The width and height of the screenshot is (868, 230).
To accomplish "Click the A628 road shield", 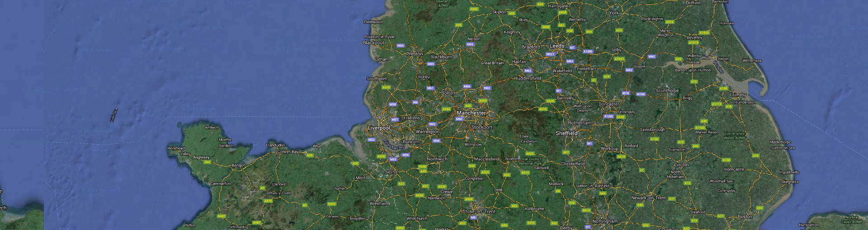I will (x=550, y=101).
